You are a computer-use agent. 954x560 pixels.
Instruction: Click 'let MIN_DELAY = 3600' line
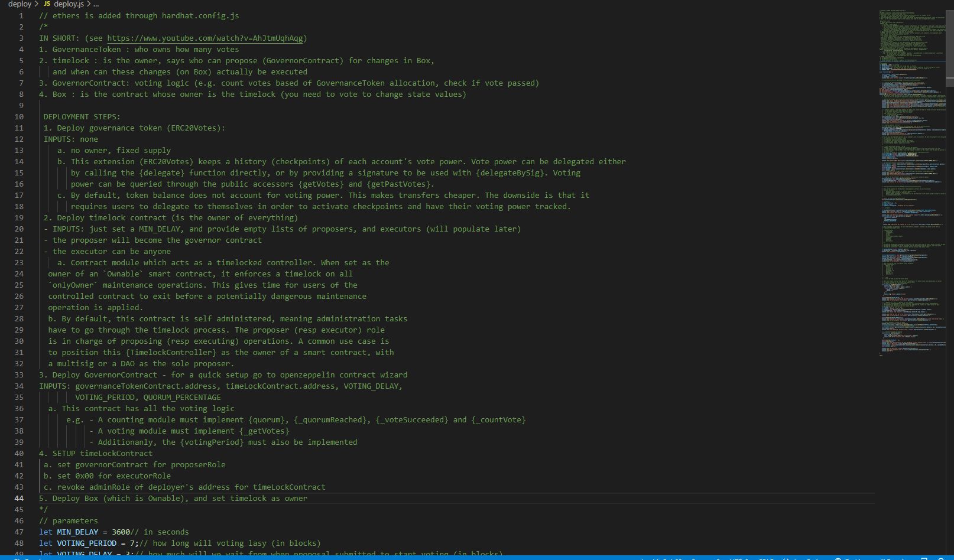click(x=114, y=532)
